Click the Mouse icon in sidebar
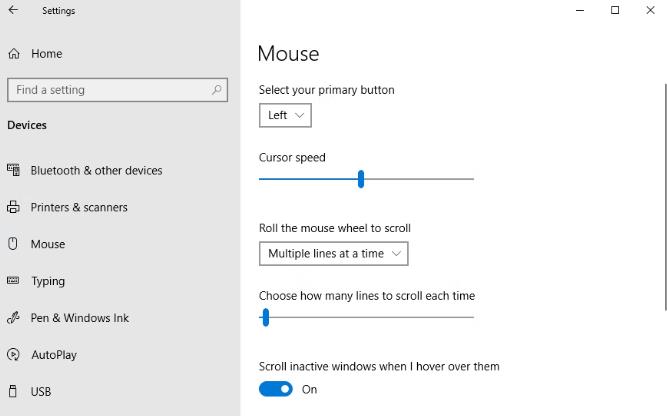Screen dimensions: 667x416 click(x=13, y=244)
